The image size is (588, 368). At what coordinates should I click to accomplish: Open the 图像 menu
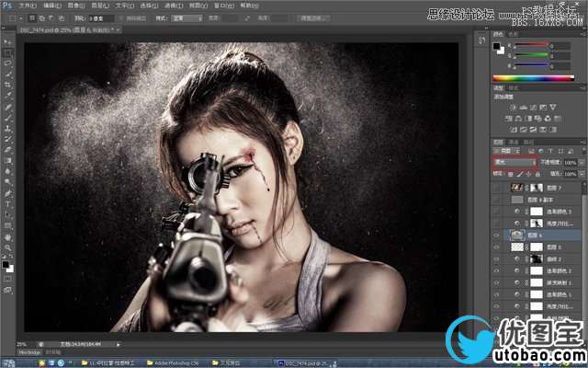[75, 6]
